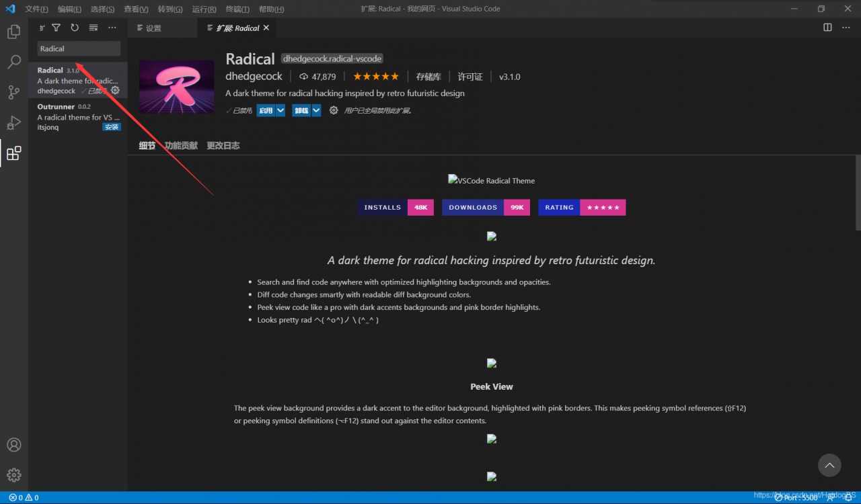Viewport: 861px width, 504px height.
Task: Close the 扩展: Radical tab
Action: 266,28
